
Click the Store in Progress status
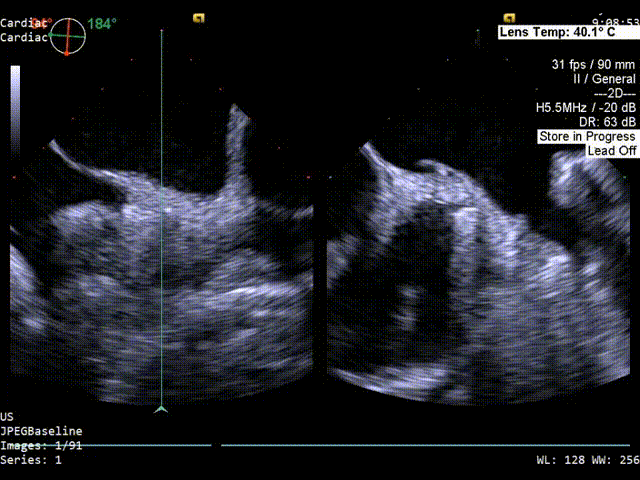(x=587, y=136)
